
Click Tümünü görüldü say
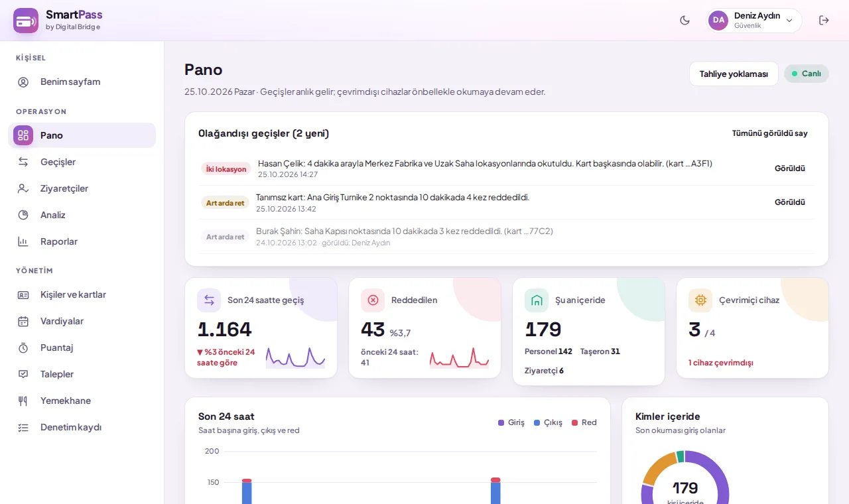pos(770,133)
